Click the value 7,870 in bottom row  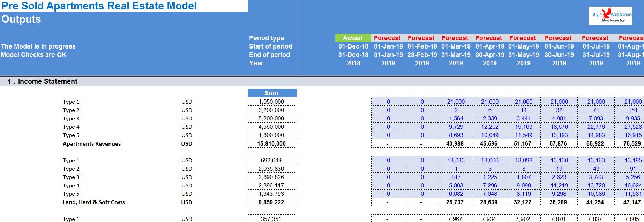tap(559, 219)
